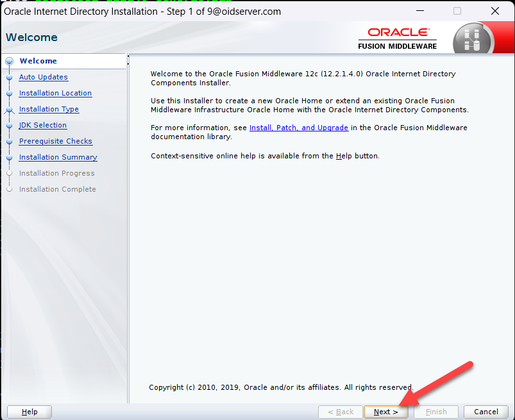
Task: Cancel the installation
Action: click(x=486, y=412)
